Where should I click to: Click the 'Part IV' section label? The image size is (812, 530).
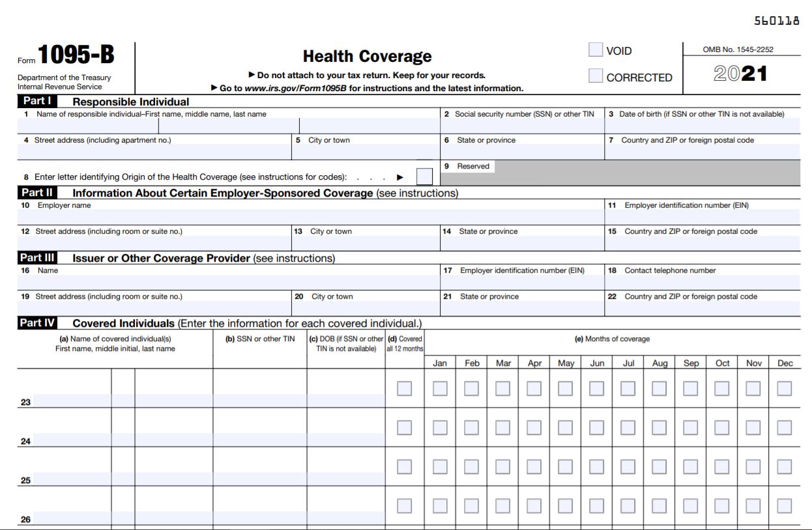click(x=37, y=322)
